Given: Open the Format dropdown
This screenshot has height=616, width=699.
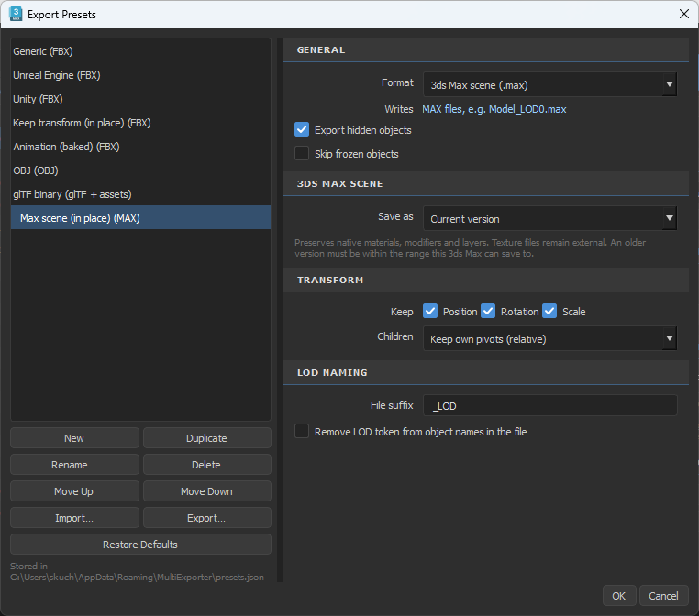Looking at the screenshot, I should pos(549,84).
